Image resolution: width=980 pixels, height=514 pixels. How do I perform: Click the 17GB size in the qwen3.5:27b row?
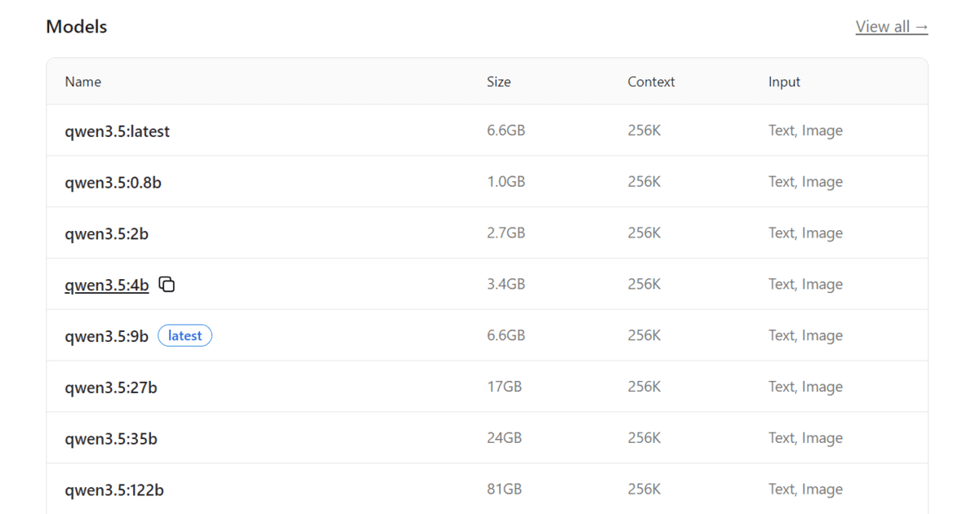[x=504, y=387]
